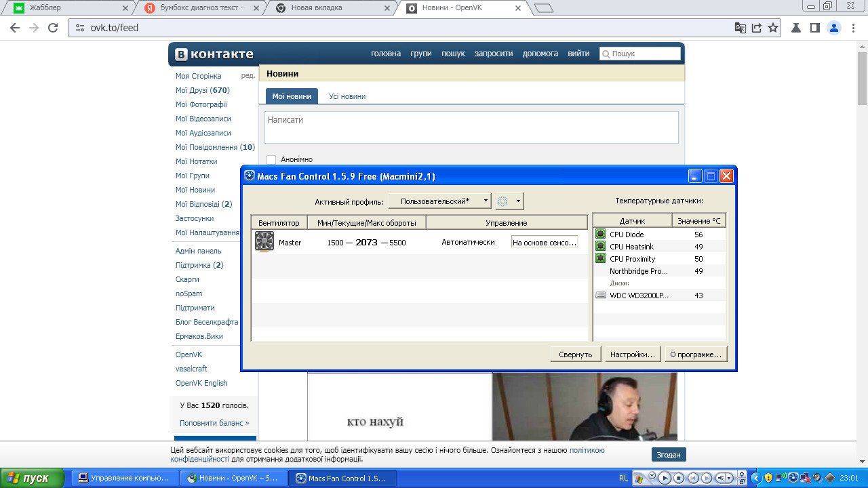Viewport: 868px width, 488px height.
Task: Open the Жабблер browser tab
Action: pos(72,8)
